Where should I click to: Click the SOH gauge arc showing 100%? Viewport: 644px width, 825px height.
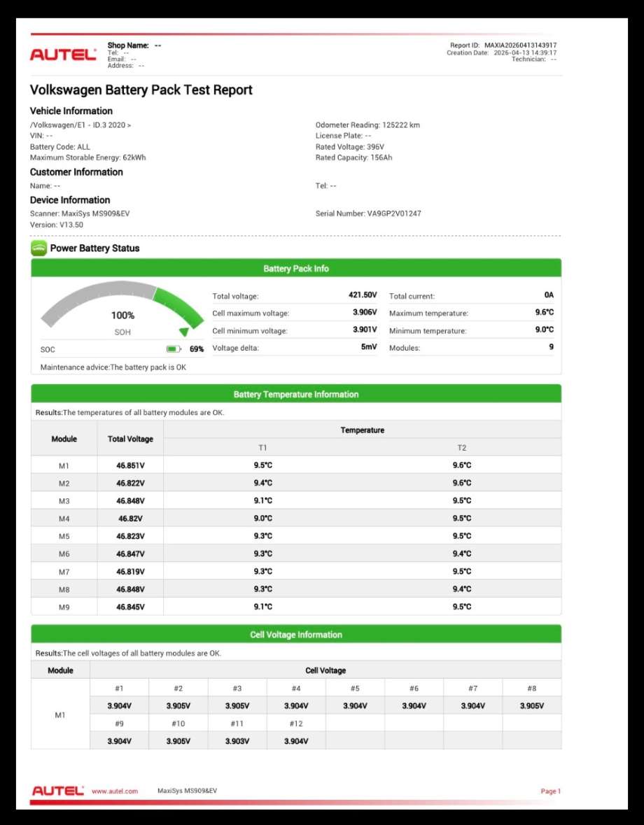(122, 306)
